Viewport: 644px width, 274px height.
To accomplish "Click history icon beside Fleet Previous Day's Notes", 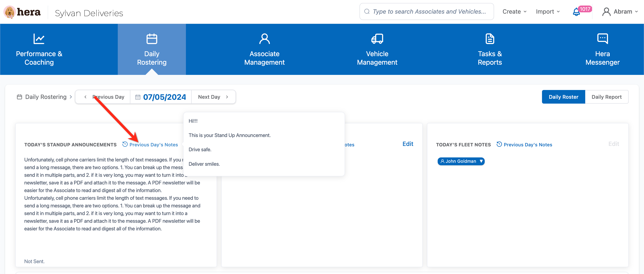I will click(499, 144).
